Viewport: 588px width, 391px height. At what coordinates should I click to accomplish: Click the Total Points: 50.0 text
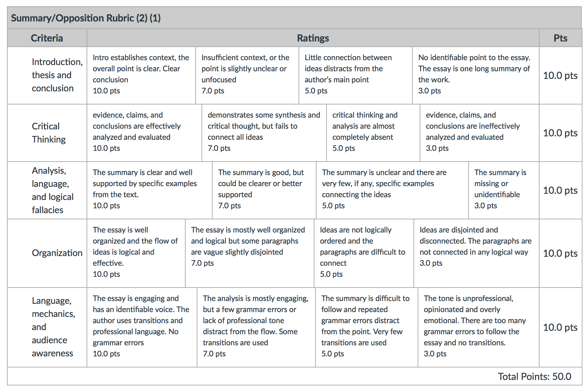[534, 376]
